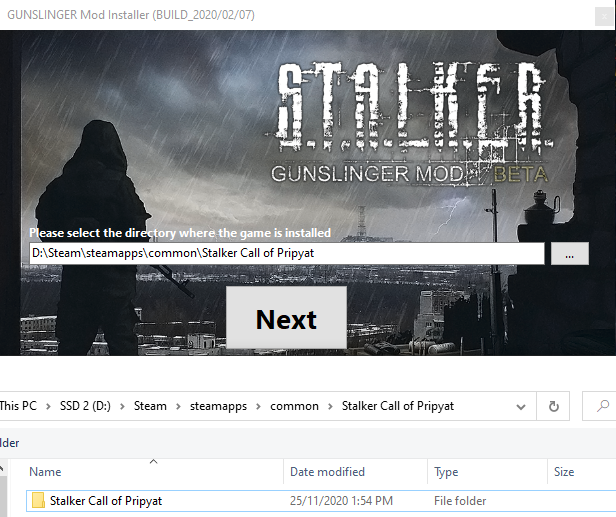Click yellow folder icon of Stalker Call of Pripyat

tap(38, 500)
